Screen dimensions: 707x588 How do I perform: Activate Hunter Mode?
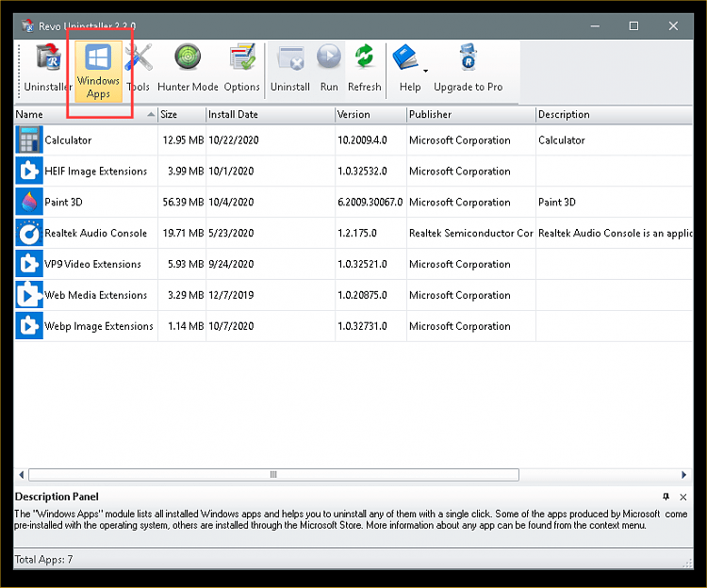click(x=188, y=69)
